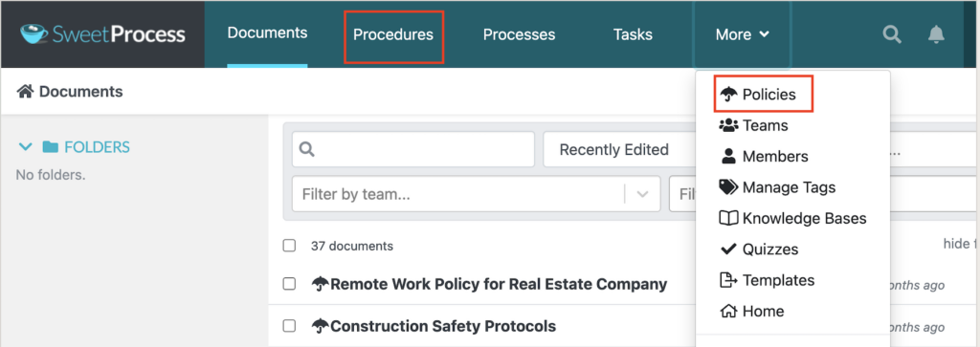
Task: Click the tags icon beside Manage Tags
Action: point(728,187)
